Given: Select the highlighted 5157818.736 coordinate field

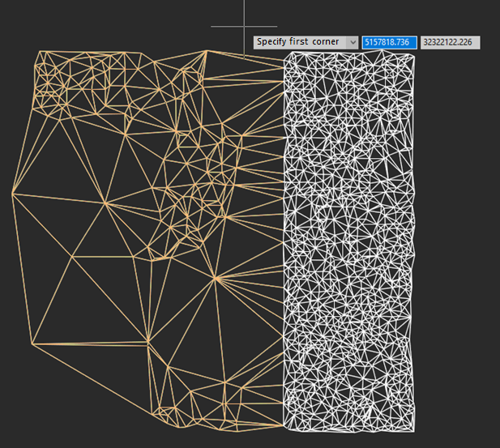Looking at the screenshot, I should coord(389,42).
